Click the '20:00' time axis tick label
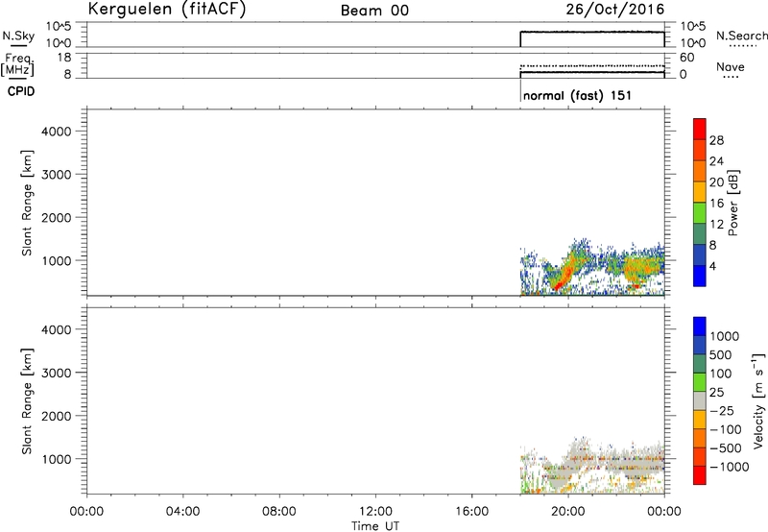Viewport: 768px width, 532px height. pos(567,512)
